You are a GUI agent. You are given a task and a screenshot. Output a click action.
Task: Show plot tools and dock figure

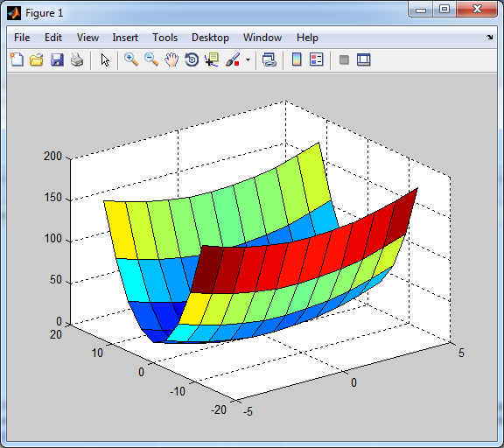364,59
